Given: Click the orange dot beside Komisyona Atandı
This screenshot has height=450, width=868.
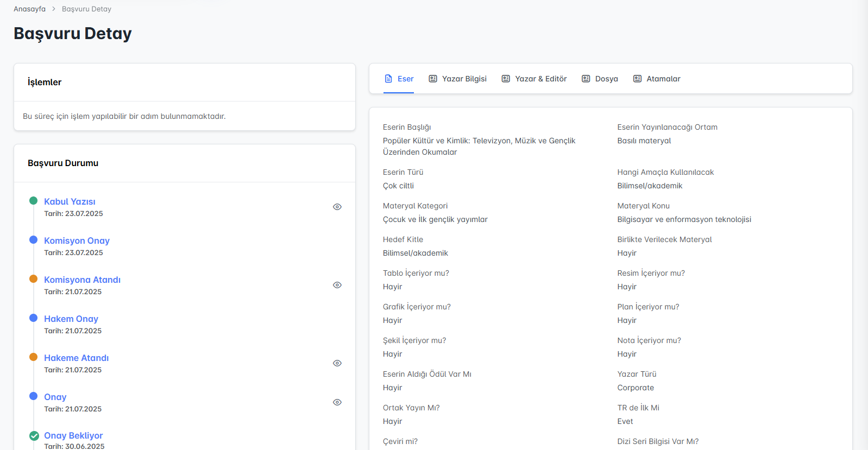Looking at the screenshot, I should 33,279.
